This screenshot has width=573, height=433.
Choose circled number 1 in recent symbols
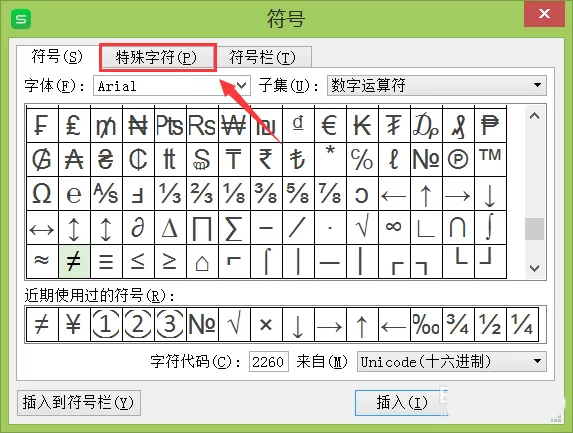click(x=106, y=324)
